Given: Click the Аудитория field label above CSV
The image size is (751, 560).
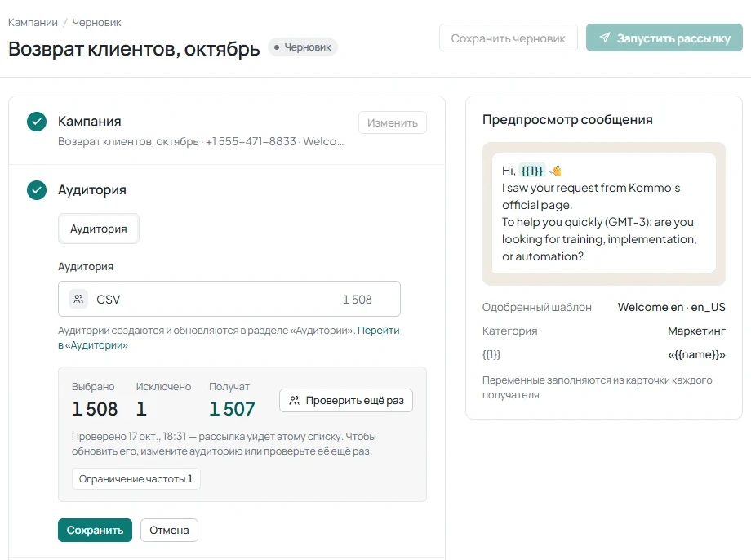Looking at the screenshot, I should [x=86, y=266].
